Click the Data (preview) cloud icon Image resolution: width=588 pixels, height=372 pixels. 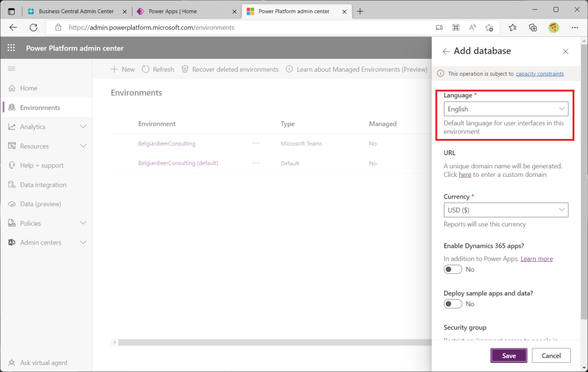click(12, 204)
